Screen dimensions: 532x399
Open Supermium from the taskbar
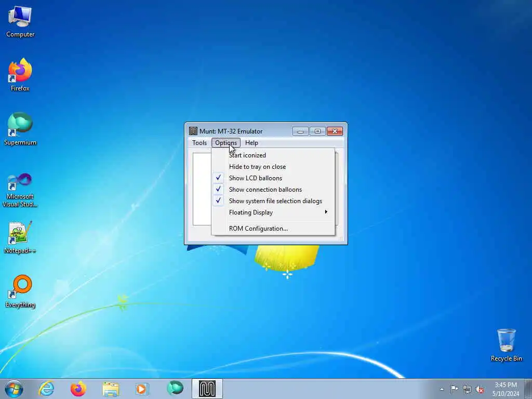[x=175, y=389]
